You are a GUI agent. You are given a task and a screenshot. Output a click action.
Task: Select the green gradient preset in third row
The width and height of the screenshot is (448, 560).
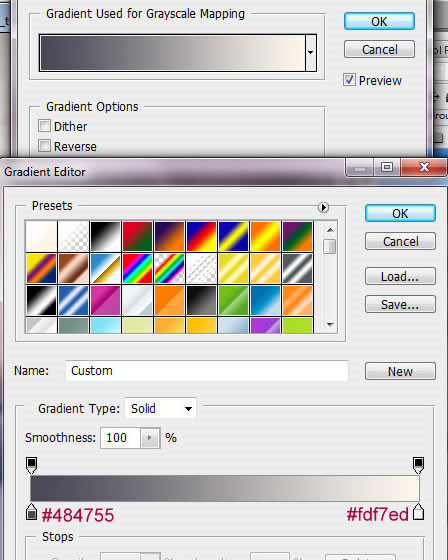coord(233,300)
